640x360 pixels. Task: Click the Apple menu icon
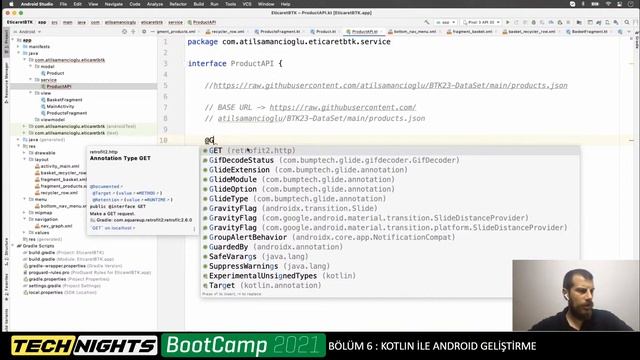coord(11,4)
